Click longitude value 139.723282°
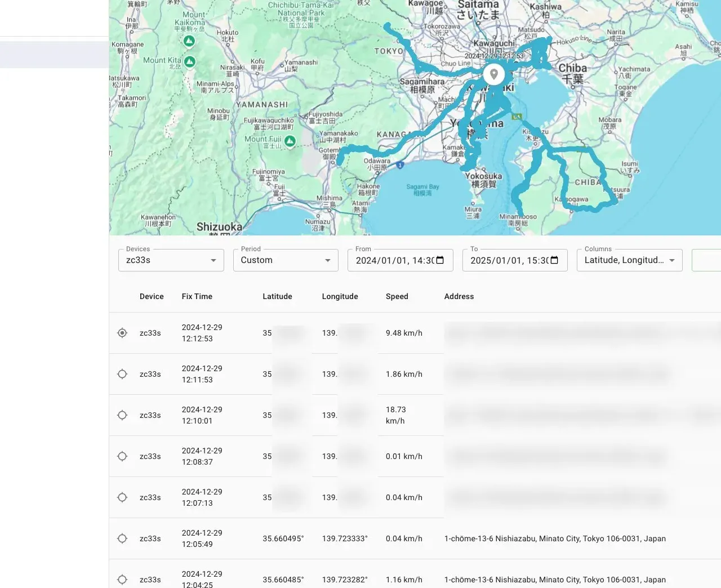Image resolution: width=721 pixels, height=588 pixels. point(345,580)
